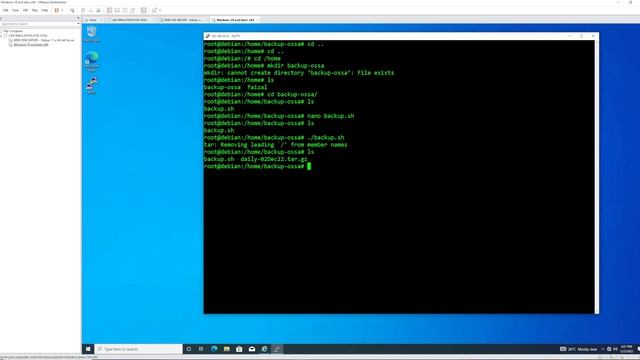Click the Recycle Bin desktop icon
This screenshot has width=640, height=360.
pyautogui.click(x=91, y=34)
